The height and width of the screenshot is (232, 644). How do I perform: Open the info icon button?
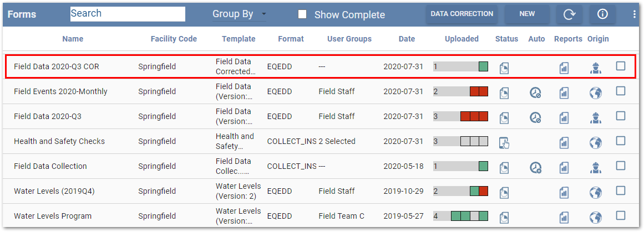point(602,14)
